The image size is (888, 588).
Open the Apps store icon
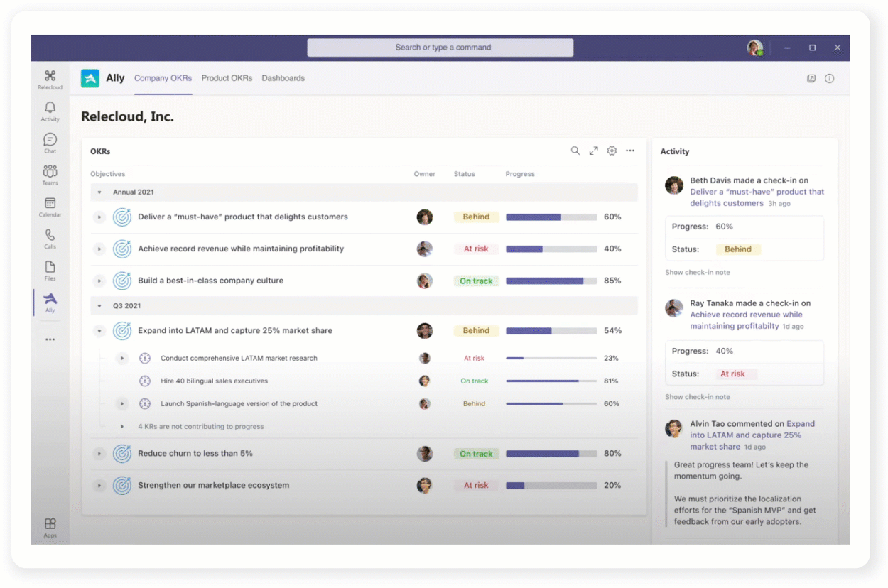point(50,526)
